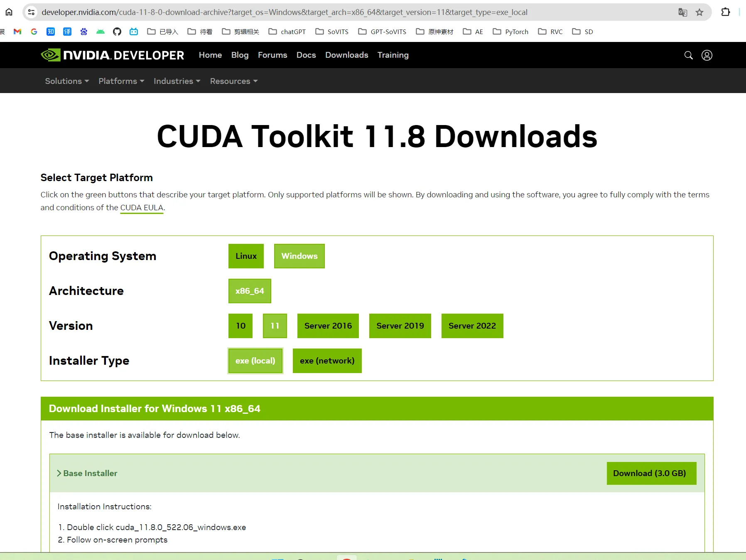Open the Training nav item
The width and height of the screenshot is (746, 560).
(393, 55)
